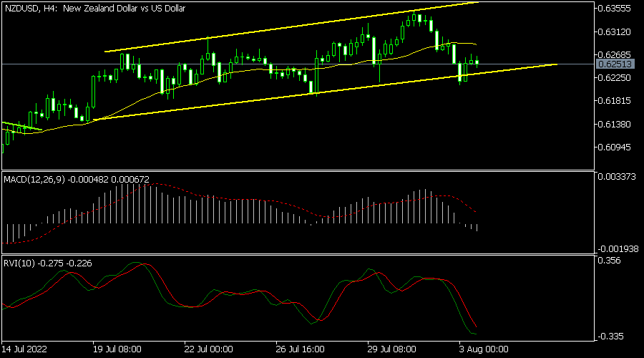
Task: Click the 26 Jul 16:00 time label
Action: coord(301,349)
